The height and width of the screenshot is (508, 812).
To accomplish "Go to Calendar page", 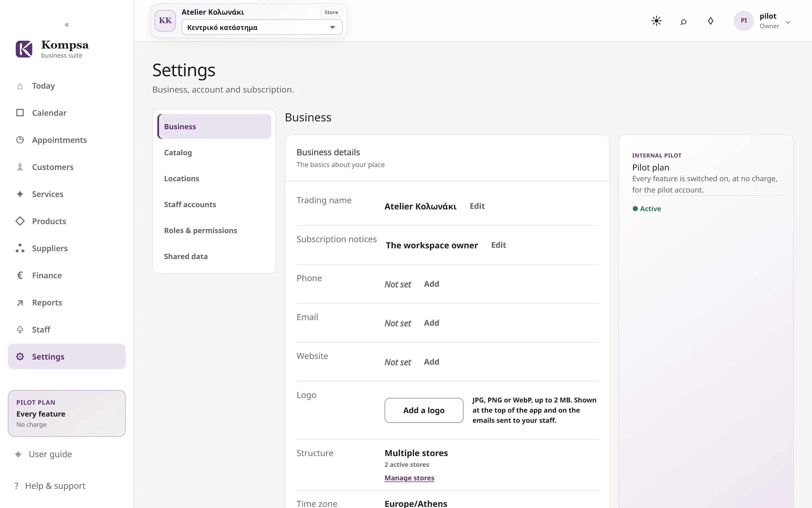I will pos(67,113).
